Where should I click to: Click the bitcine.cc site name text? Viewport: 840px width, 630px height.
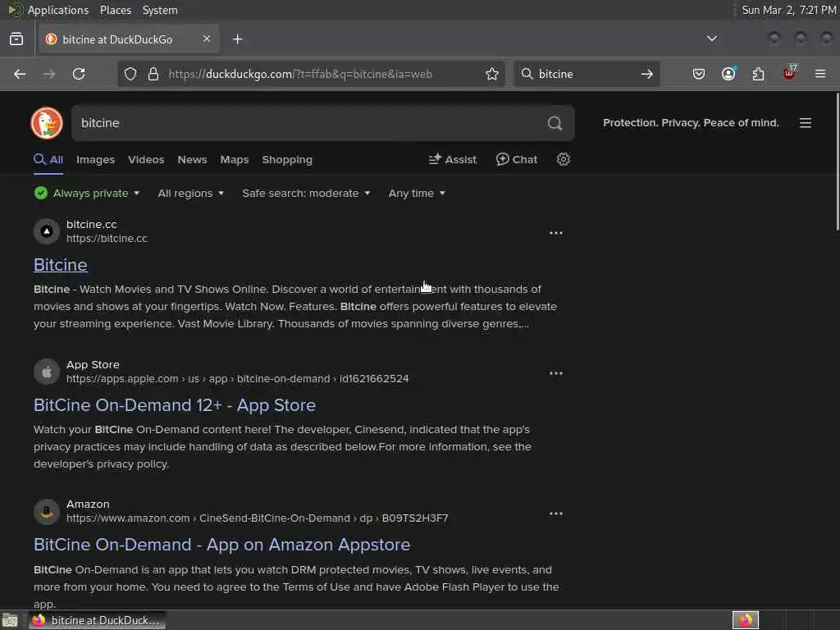[92, 224]
